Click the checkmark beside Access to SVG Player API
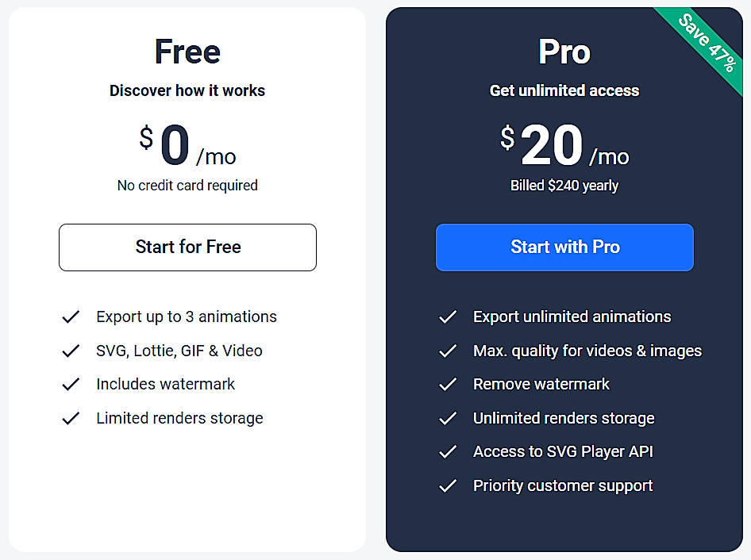 [x=448, y=451]
